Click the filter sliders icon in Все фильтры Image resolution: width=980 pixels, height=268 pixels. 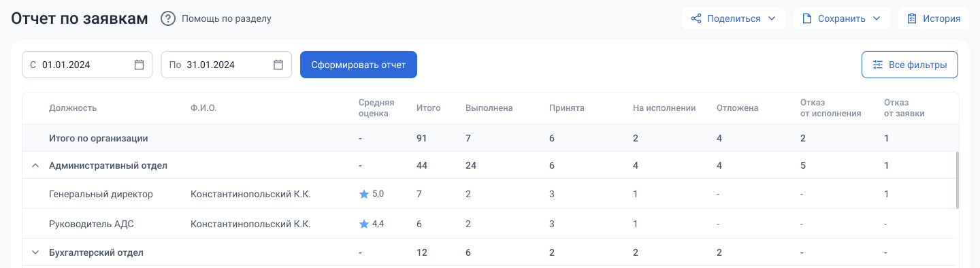pos(878,65)
